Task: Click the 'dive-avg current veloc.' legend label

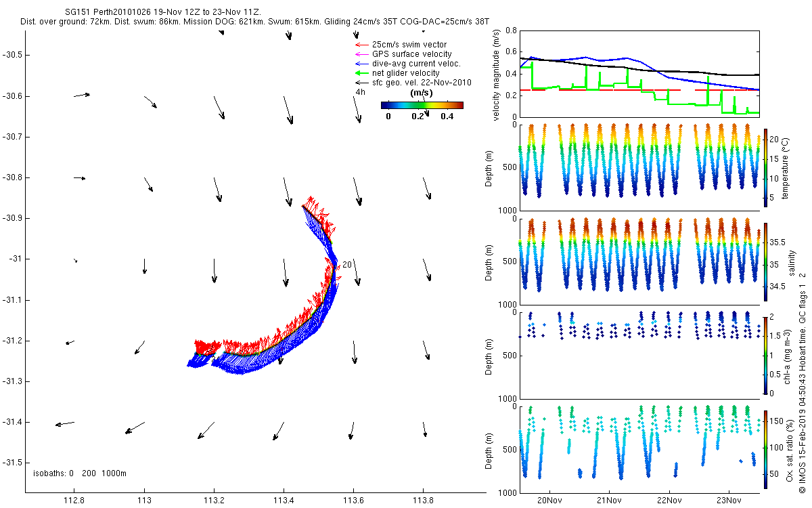Action: (x=416, y=64)
